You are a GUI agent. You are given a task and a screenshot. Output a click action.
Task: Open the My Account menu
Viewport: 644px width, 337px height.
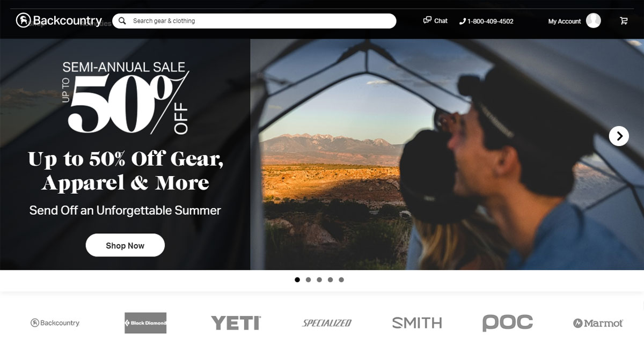tap(565, 21)
